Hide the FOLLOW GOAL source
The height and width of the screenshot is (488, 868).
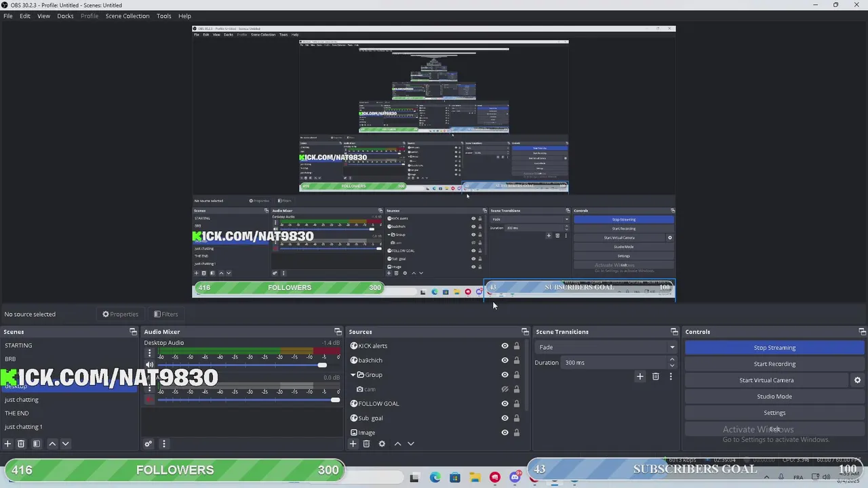tap(505, 404)
